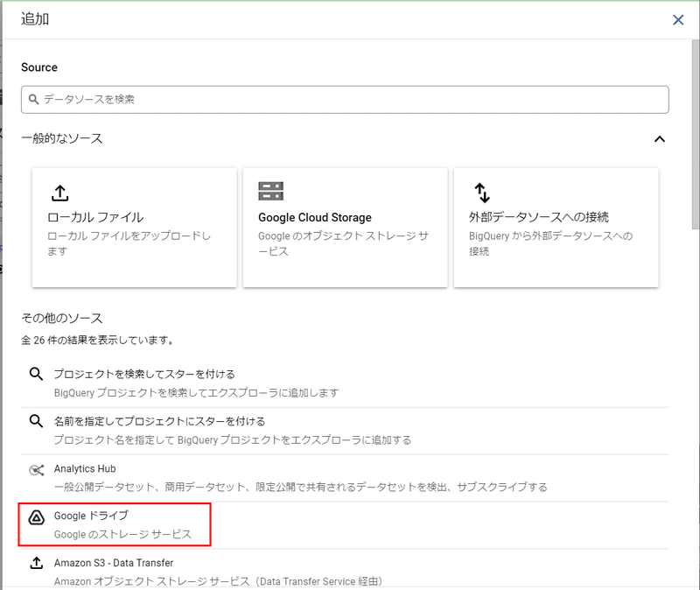Click search icon beside プロジェクトを検索してスターを付ける
This screenshot has height=590, width=700.
(x=36, y=374)
